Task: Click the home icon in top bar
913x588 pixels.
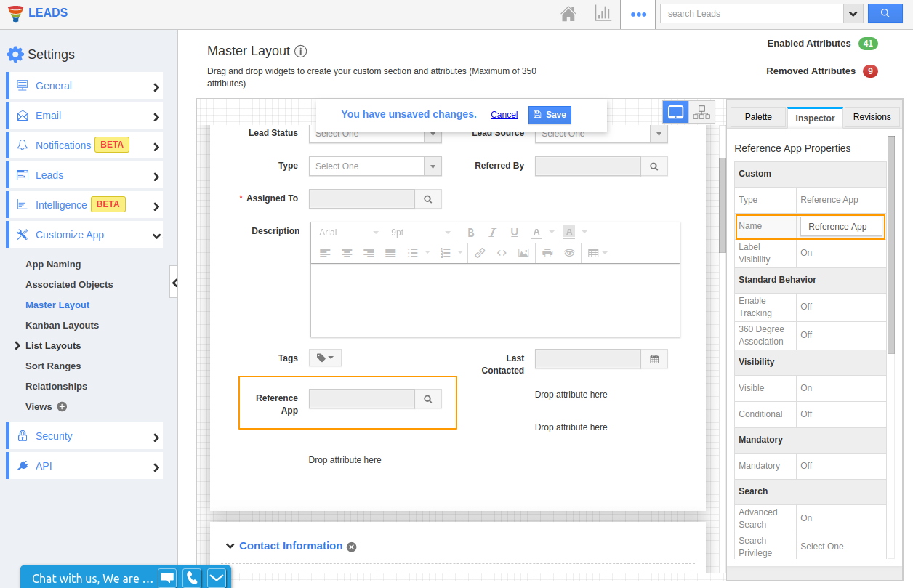Action: [x=568, y=14]
